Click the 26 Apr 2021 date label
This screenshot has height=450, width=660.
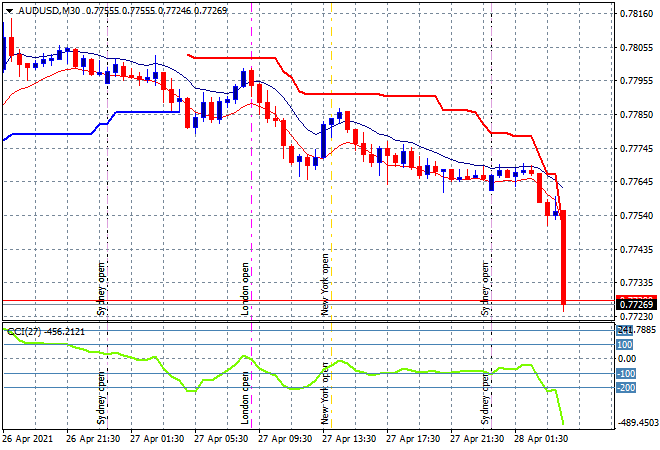click(x=27, y=438)
